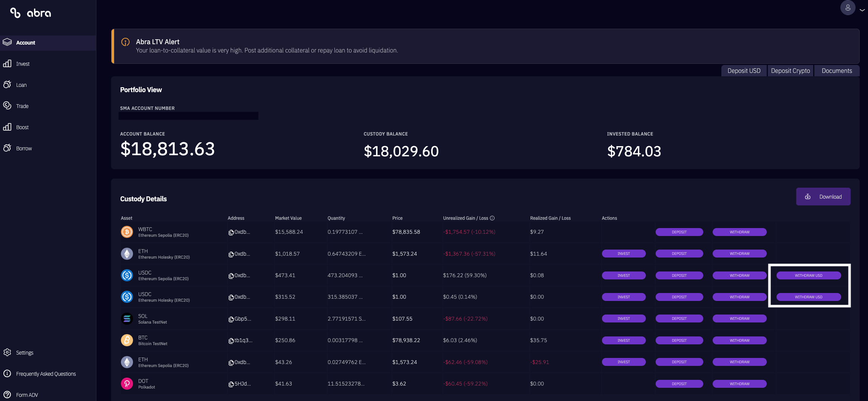Withdraw USD from USDC Holesky row
Viewport: 868px width, 401px height.
809,297
